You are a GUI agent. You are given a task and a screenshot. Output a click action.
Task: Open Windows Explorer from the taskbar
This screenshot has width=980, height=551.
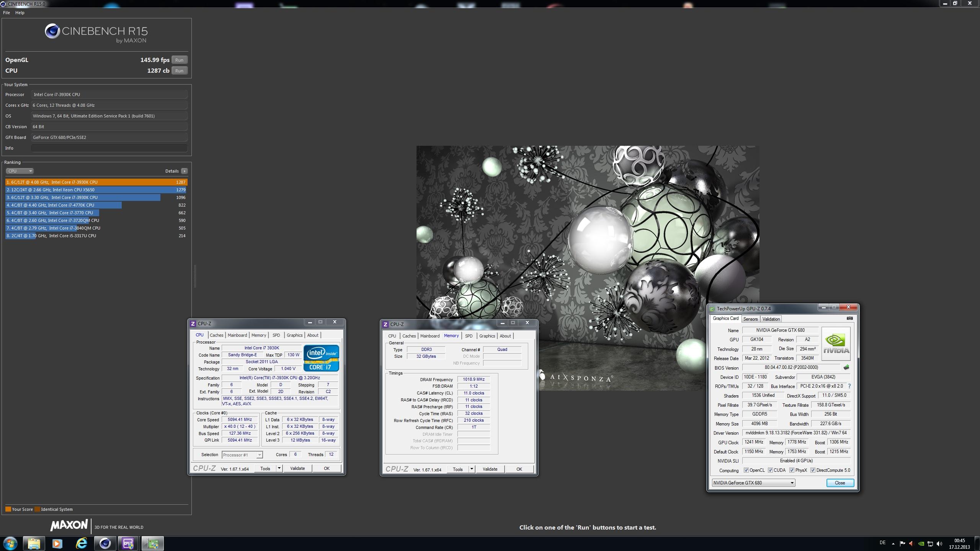34,543
